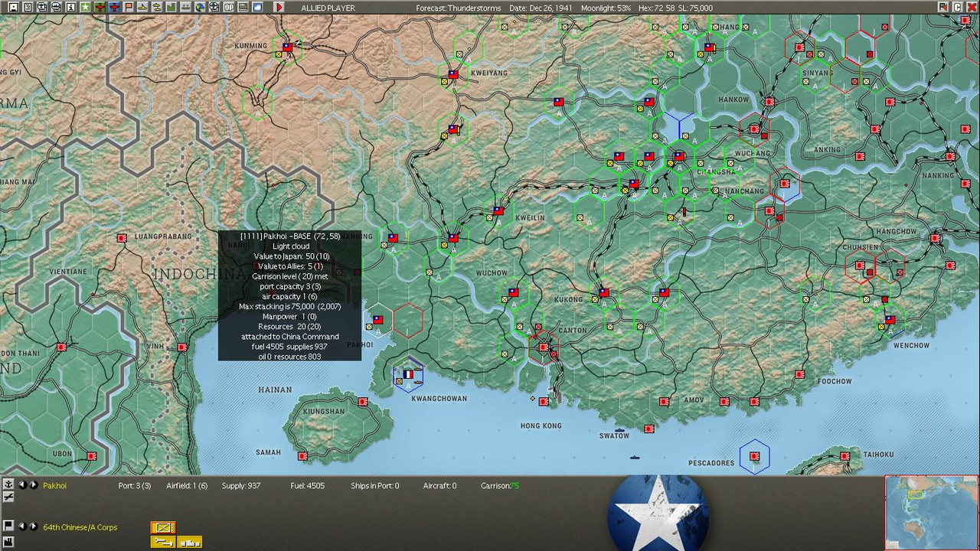The height and width of the screenshot is (551, 980).
Task: Click the grey ground units toolbar icon
Action: coord(185,8)
